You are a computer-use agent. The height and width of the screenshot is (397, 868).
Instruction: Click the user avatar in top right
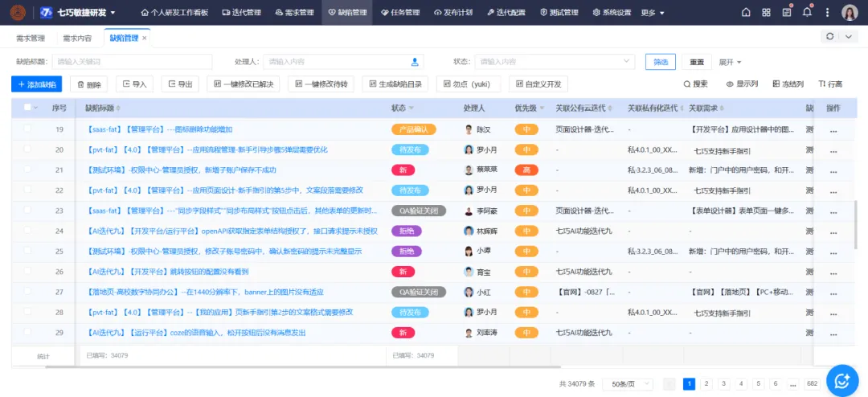click(850, 13)
